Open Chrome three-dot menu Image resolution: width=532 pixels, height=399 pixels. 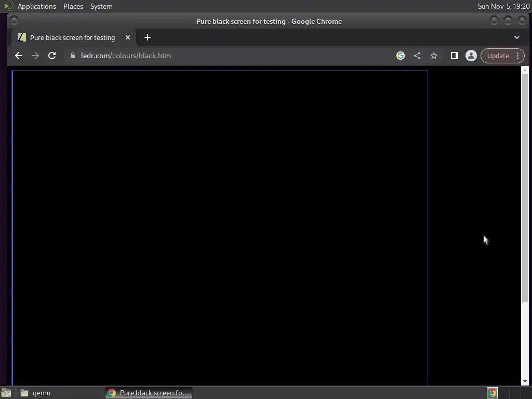tap(518, 56)
